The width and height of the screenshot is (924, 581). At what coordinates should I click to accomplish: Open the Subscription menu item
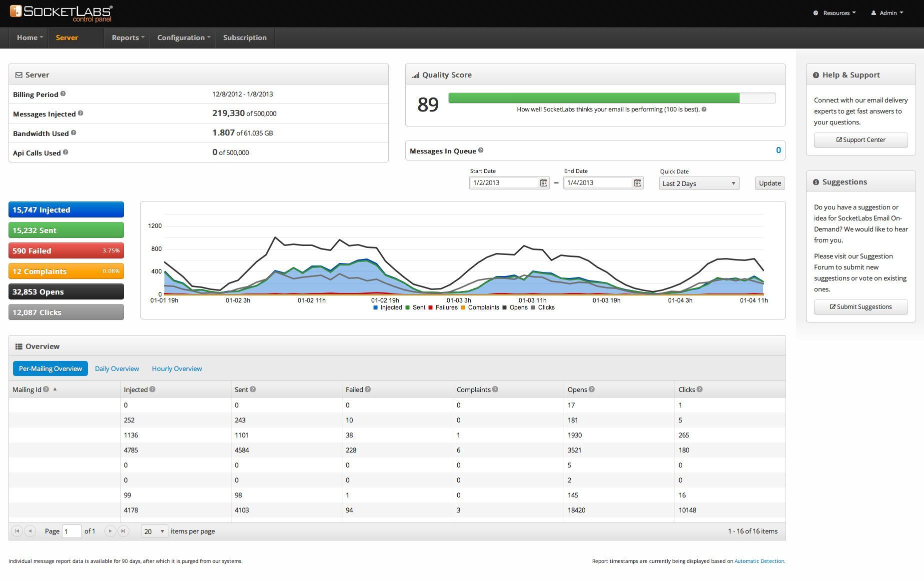(x=245, y=37)
